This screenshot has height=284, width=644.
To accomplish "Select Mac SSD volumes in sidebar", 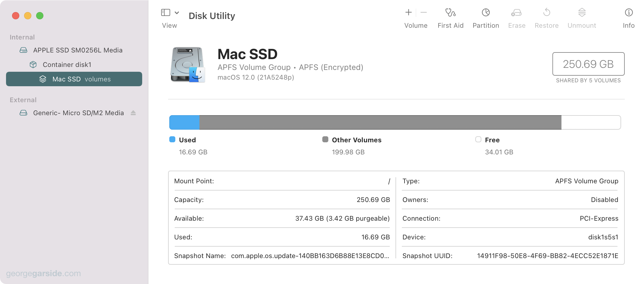I will pyautogui.click(x=74, y=79).
